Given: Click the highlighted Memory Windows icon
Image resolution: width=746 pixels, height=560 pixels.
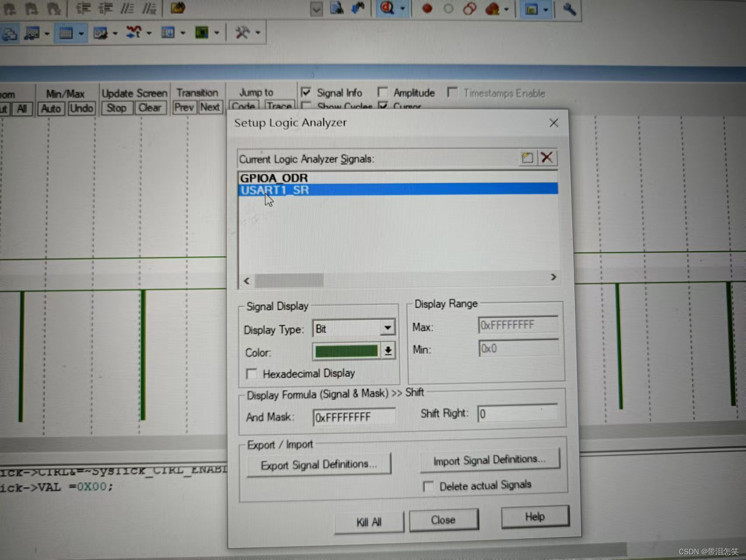Looking at the screenshot, I should [66, 33].
